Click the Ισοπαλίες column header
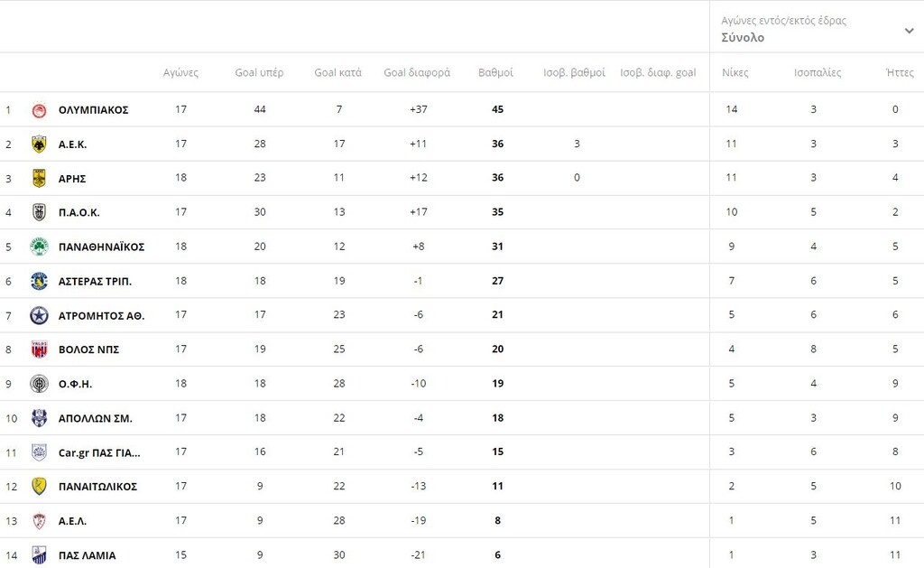 click(818, 72)
